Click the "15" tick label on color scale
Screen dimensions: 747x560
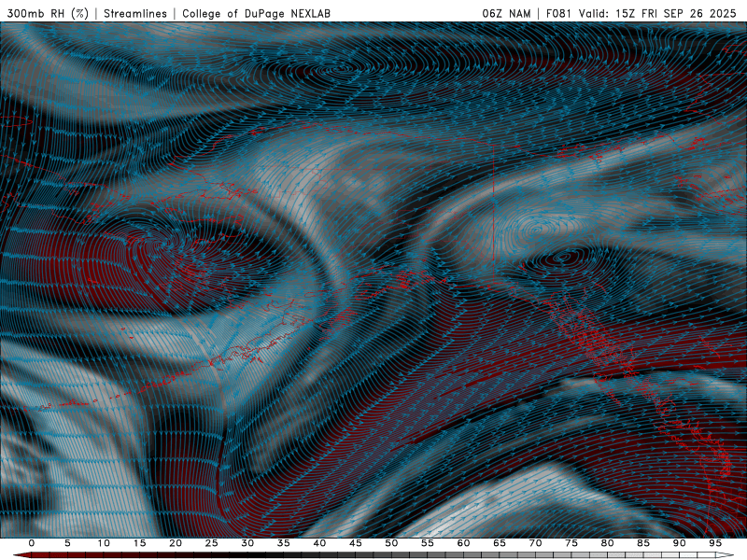click(139, 543)
